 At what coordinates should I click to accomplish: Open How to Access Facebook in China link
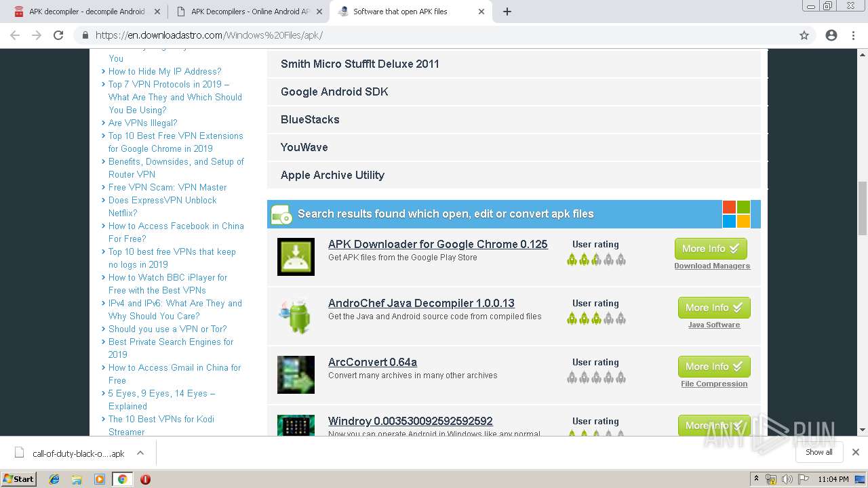coord(176,232)
